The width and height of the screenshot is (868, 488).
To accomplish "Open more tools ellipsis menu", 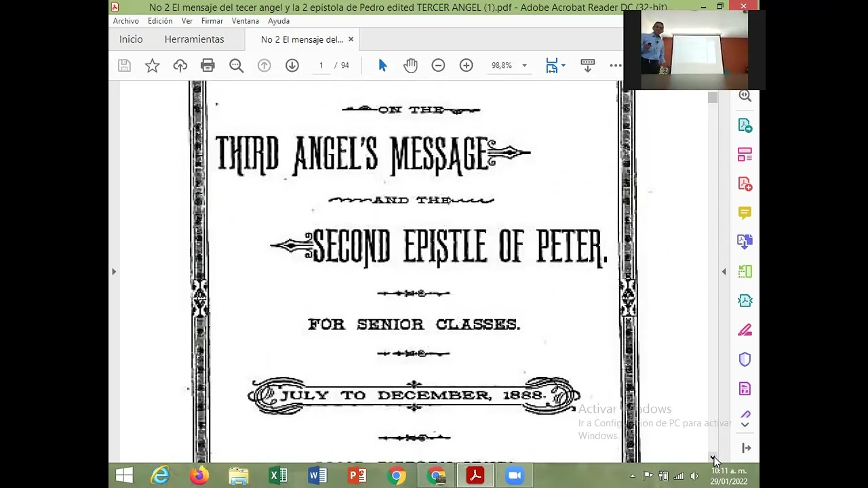I will coord(615,66).
